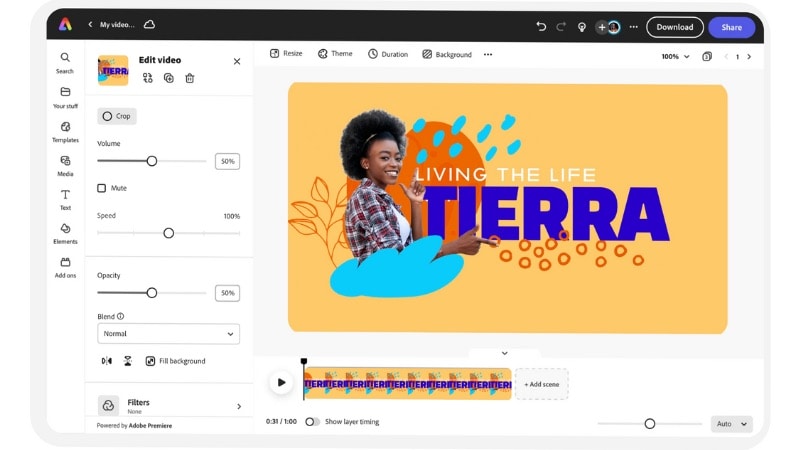This screenshot has width=800, height=450.
Task: Open the Theme menu
Action: coord(335,54)
